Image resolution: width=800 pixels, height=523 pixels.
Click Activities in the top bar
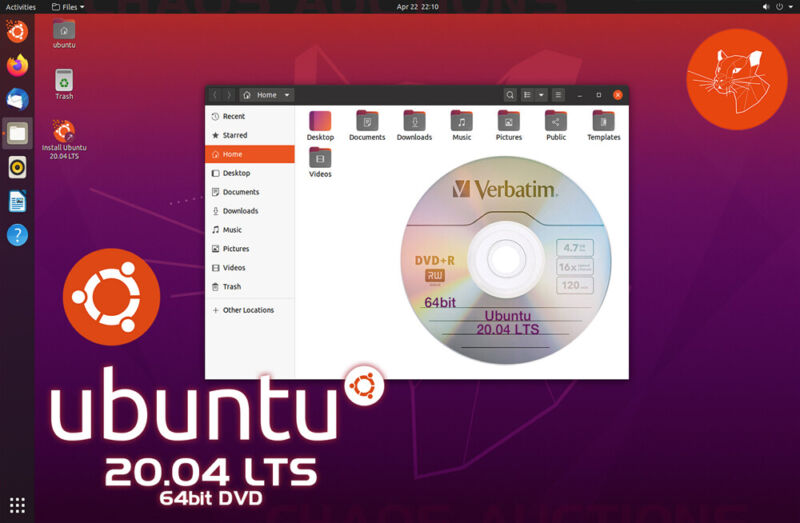click(20, 7)
